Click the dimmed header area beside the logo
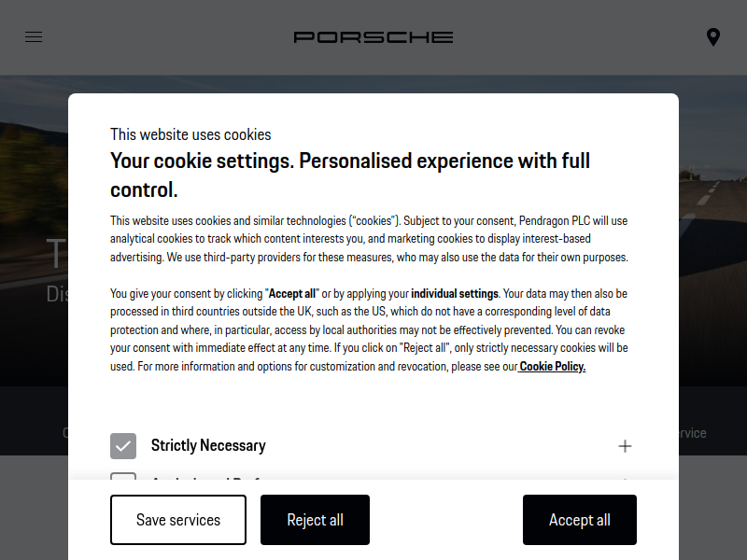The width and height of the screenshot is (747, 560). pos(571,37)
